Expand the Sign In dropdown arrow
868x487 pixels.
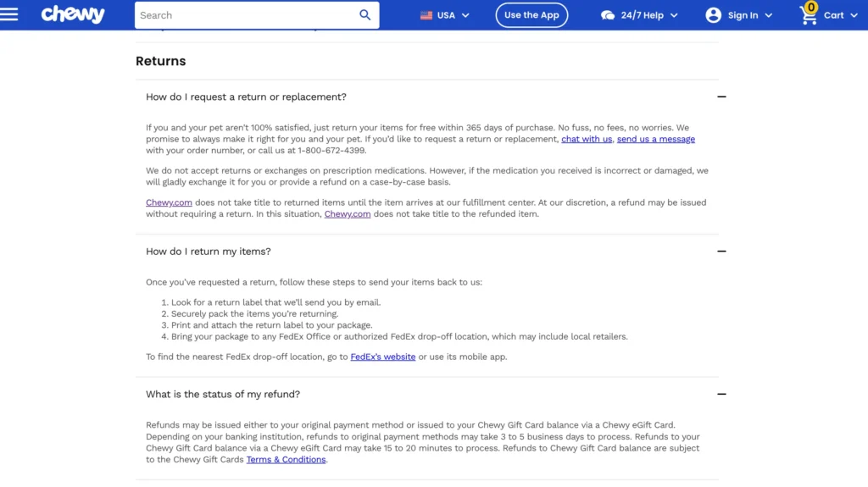coord(769,15)
